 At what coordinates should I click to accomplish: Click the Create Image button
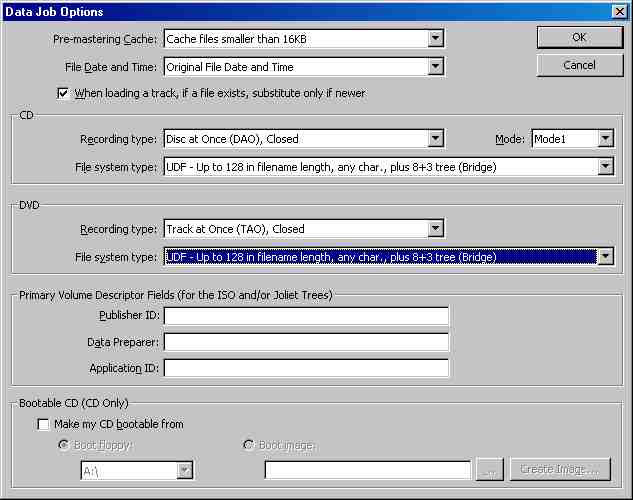(x=558, y=470)
